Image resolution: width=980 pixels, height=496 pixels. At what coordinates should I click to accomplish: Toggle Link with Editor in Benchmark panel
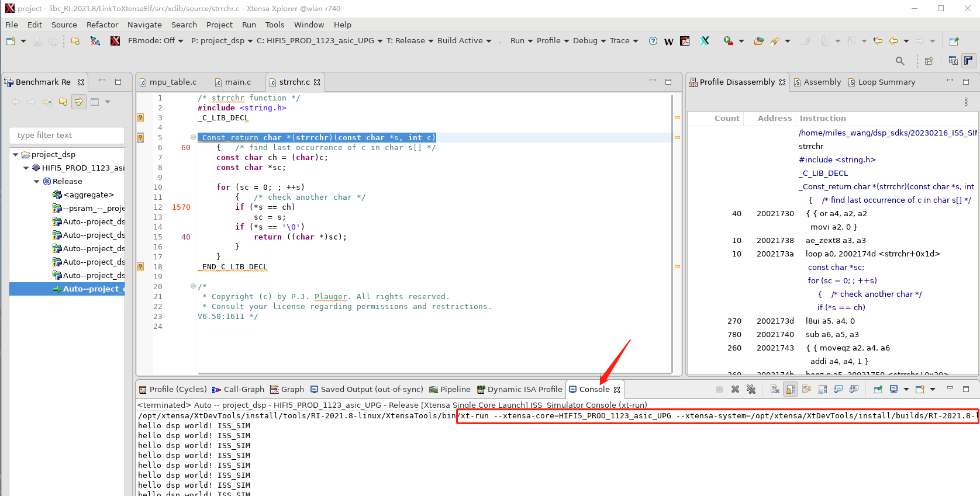78,102
